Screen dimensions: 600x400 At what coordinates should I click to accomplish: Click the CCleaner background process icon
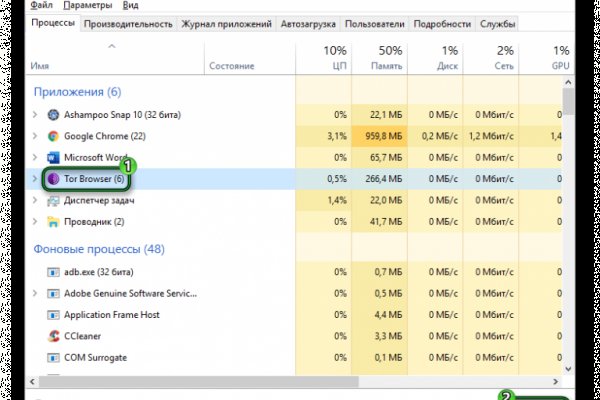tap(54, 336)
